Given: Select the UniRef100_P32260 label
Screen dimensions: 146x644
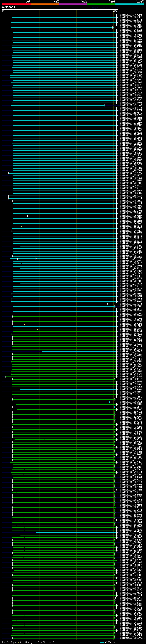Looking at the screenshot, I should [131, 178].
